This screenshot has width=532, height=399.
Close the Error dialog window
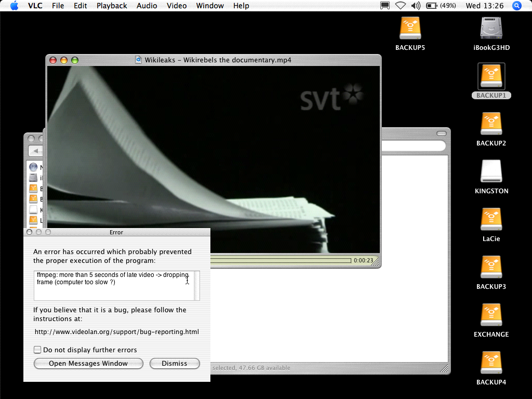[x=30, y=232]
